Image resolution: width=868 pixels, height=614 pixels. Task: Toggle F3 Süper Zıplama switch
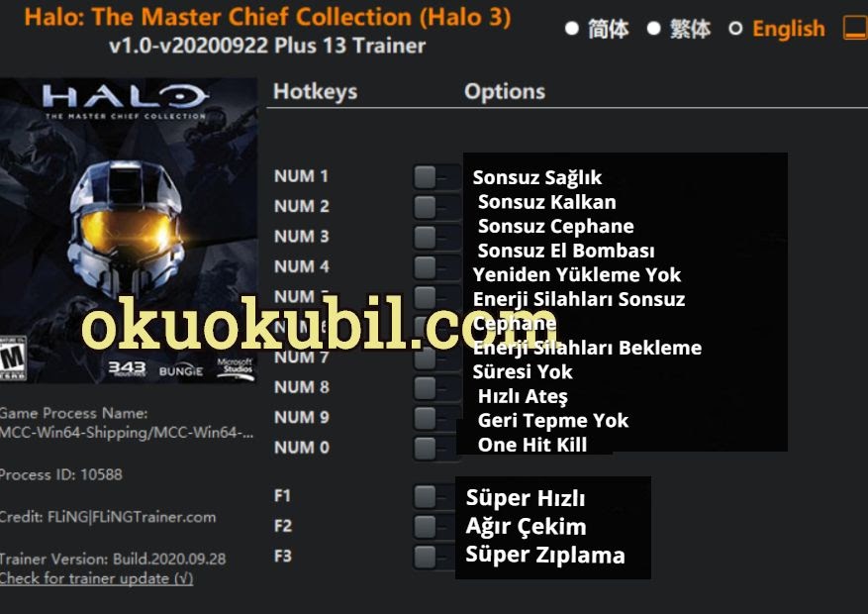434,557
